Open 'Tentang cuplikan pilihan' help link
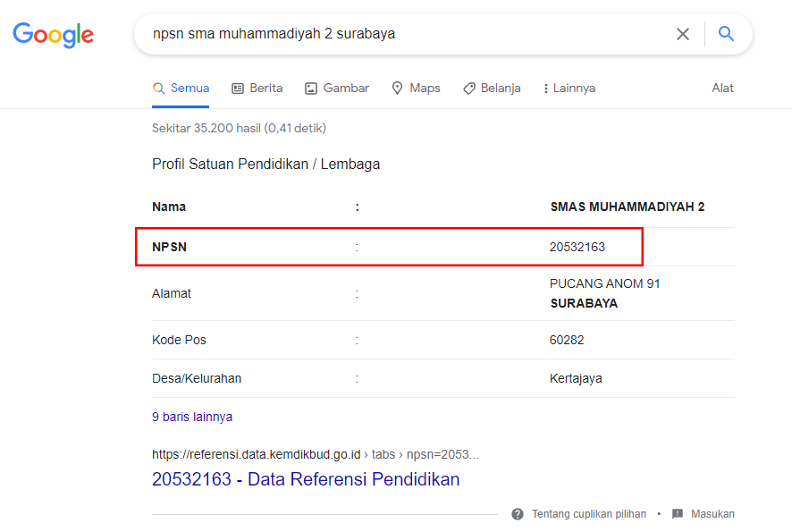The image size is (792, 532). [x=589, y=514]
